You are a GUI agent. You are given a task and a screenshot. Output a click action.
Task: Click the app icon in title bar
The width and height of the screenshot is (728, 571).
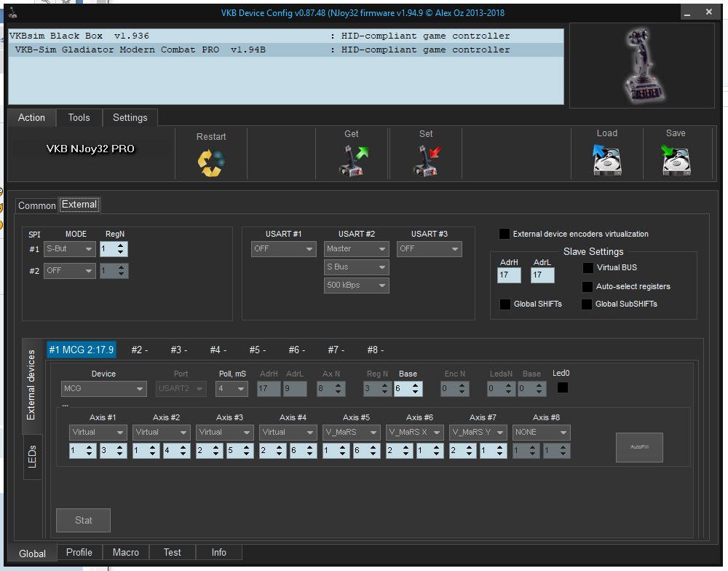click(x=13, y=13)
